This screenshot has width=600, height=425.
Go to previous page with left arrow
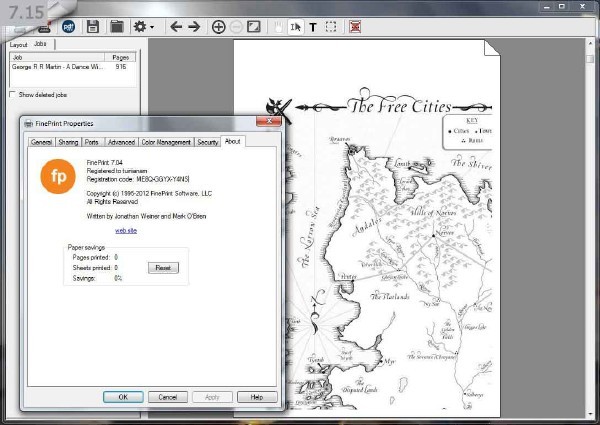[176, 27]
